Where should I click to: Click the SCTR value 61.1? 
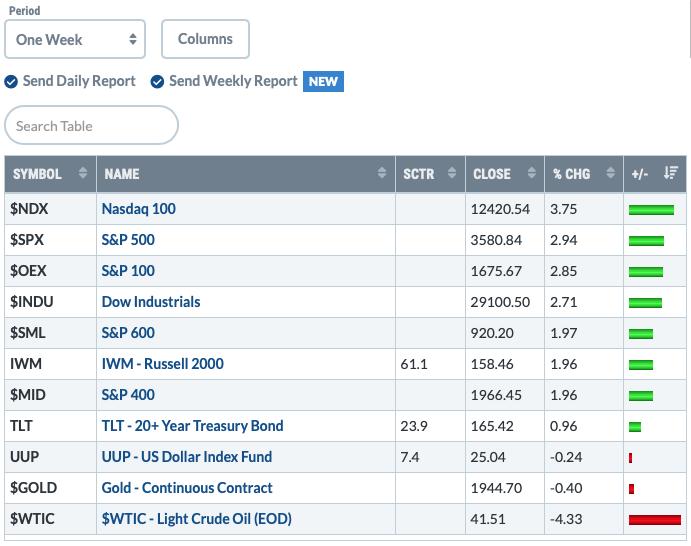pyautogui.click(x=414, y=364)
